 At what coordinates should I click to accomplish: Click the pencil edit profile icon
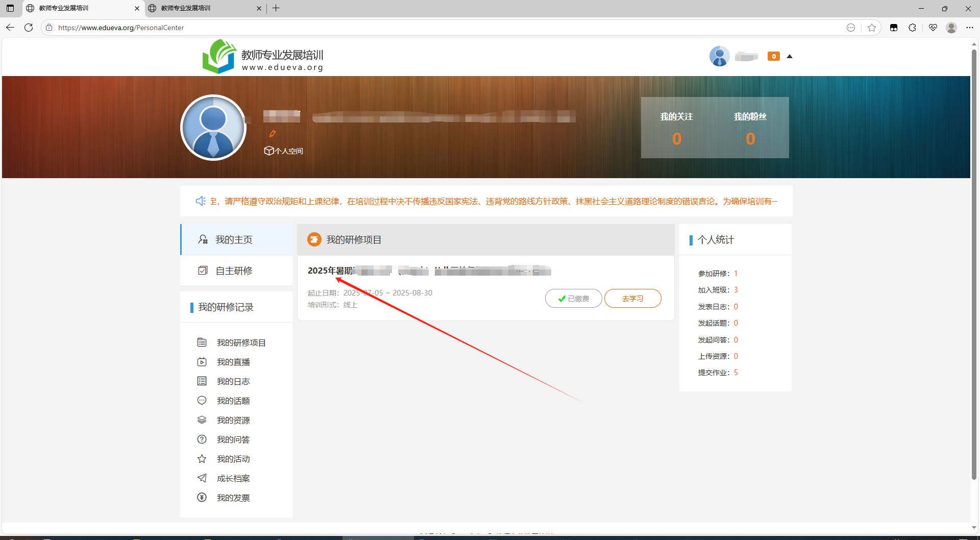click(273, 134)
